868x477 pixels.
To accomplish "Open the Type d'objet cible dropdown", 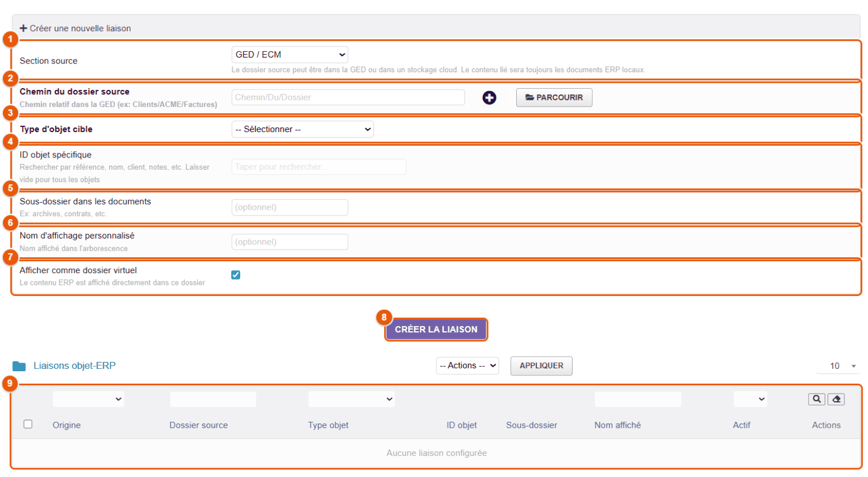I will point(302,129).
